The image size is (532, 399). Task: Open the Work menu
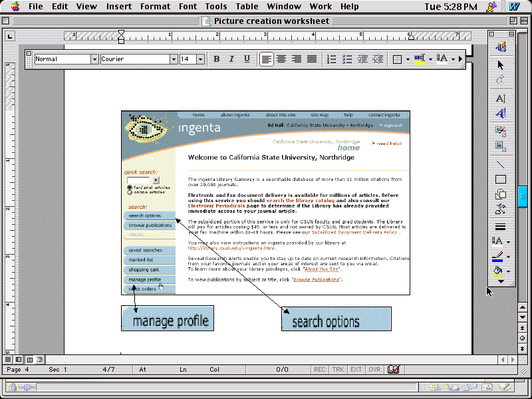tap(321, 7)
